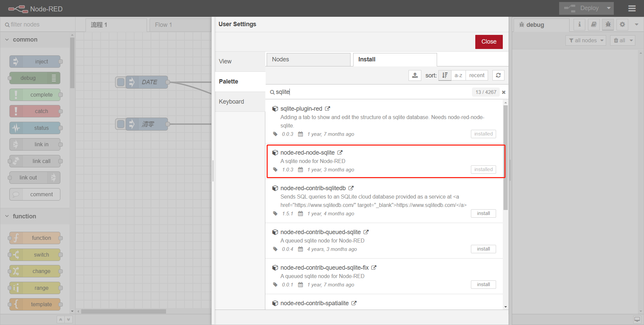Select the comment node in palette
644x325 pixels.
click(35, 195)
